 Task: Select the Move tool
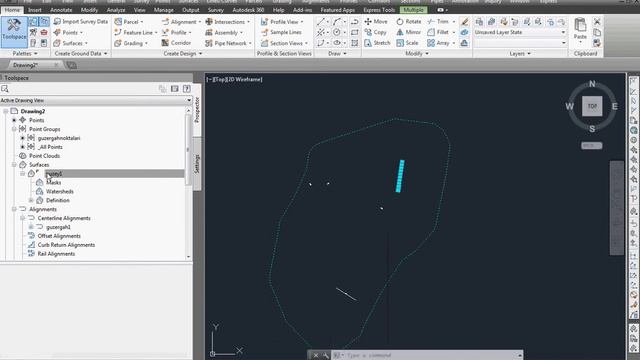pyautogui.click(x=376, y=21)
